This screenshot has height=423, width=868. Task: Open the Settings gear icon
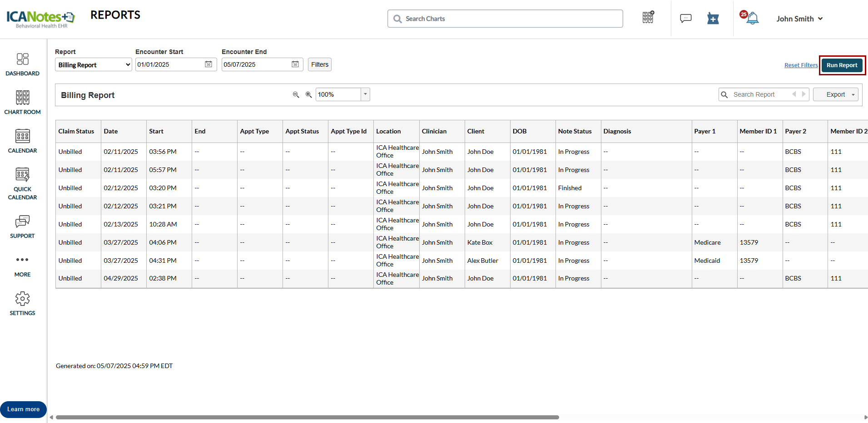[x=23, y=298]
